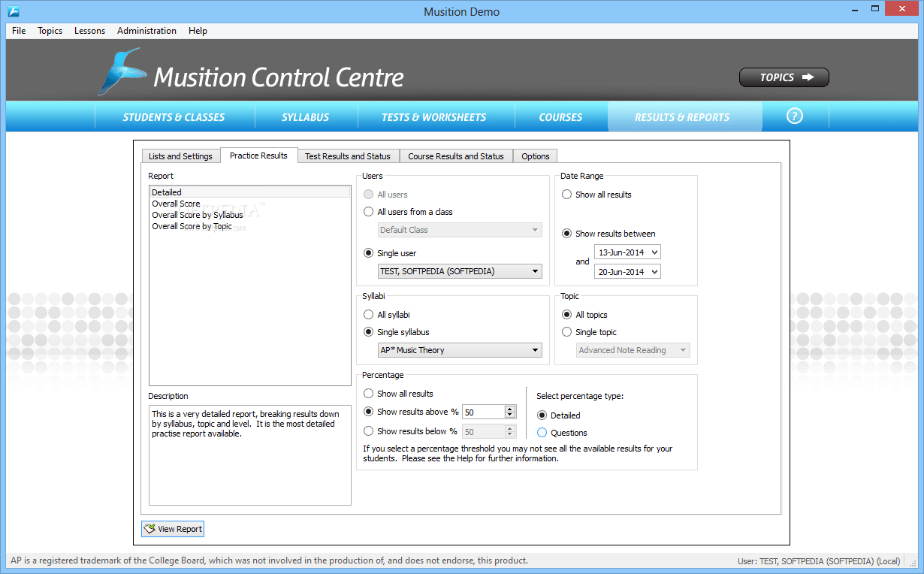Switch to Course Results and Status tab
The image size is (924, 574).
[x=456, y=156]
